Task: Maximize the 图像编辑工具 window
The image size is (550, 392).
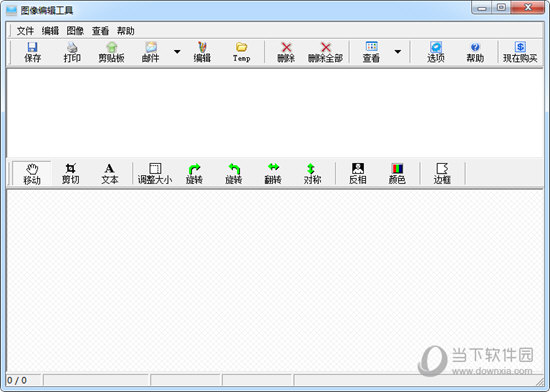Action: [x=501, y=8]
